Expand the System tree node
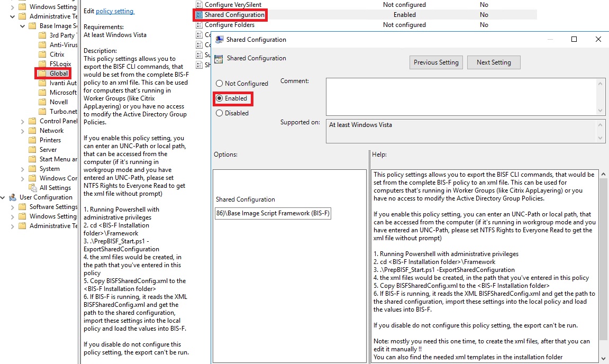The image size is (609, 364). pos(23,169)
